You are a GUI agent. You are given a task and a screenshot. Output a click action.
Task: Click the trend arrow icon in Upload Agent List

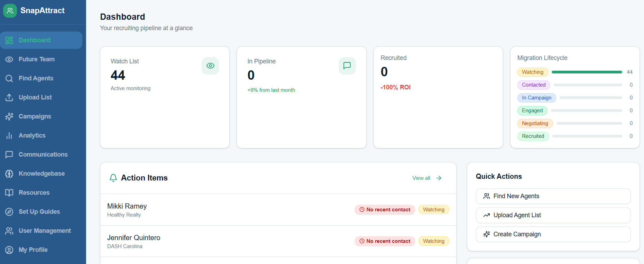(x=487, y=215)
